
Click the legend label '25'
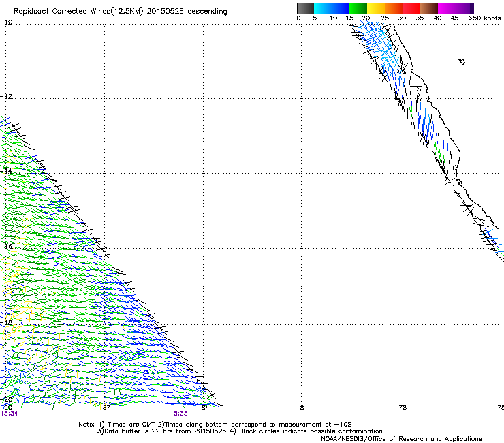385,18
